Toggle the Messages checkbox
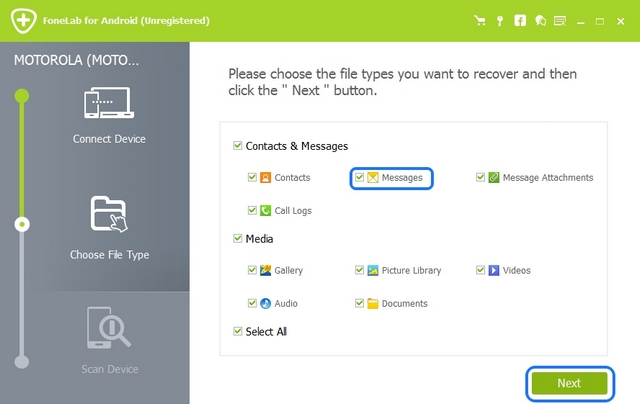Image resolution: width=640 pixels, height=404 pixels. 359,178
